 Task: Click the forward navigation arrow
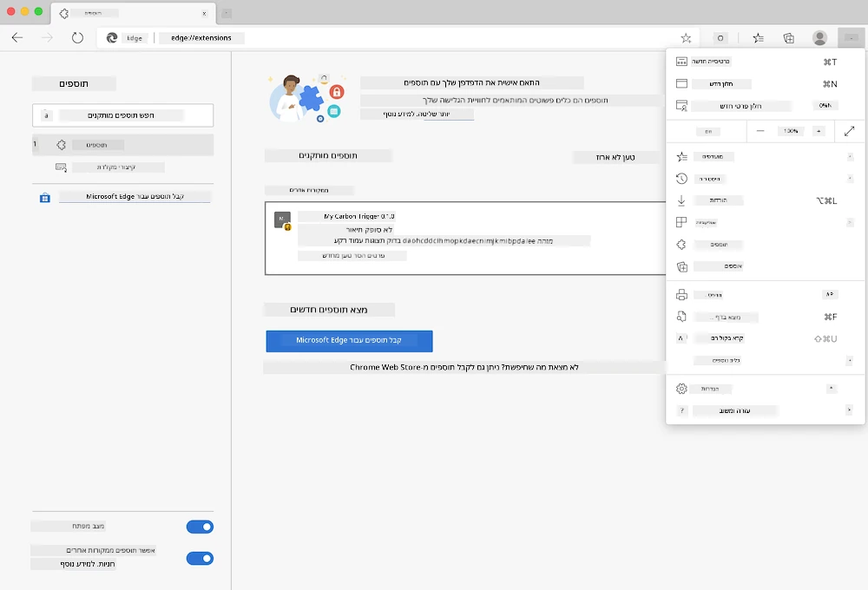coord(48,37)
